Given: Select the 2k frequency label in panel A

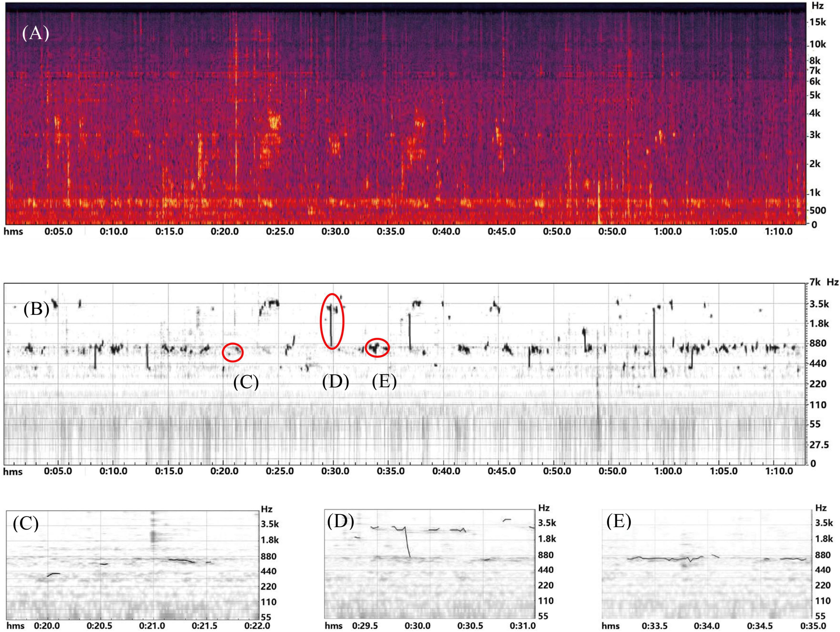Looking at the screenshot, I should tap(815, 164).
